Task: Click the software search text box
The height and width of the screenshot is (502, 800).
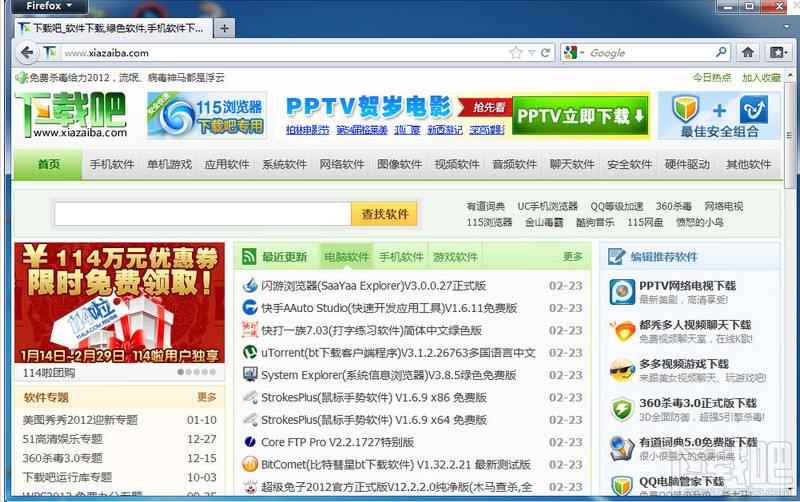Action: (x=203, y=214)
